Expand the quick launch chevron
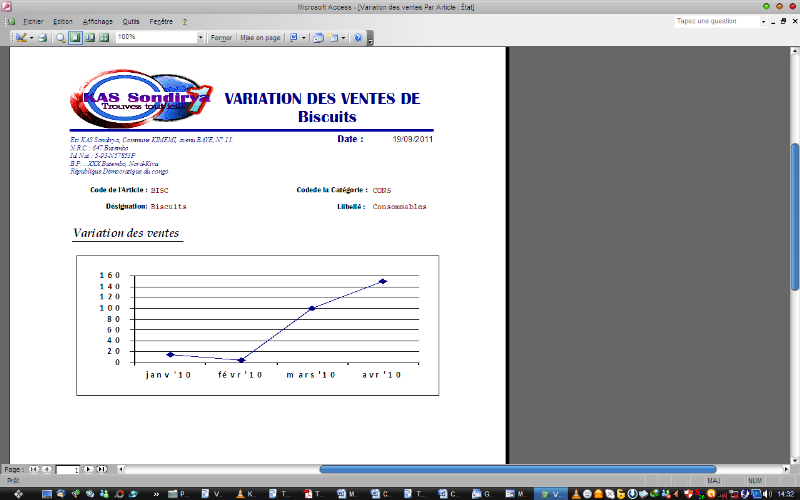The height and width of the screenshot is (500, 800). (x=156, y=494)
